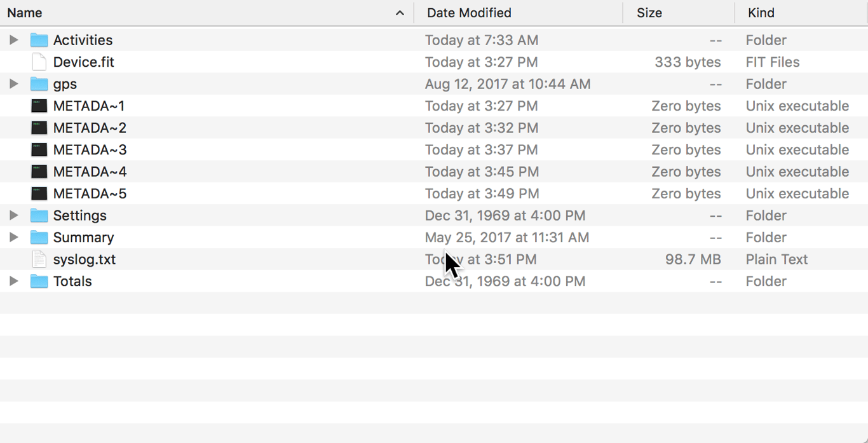Select the syslog.txt file name
The width and height of the screenshot is (868, 443).
[x=85, y=259]
